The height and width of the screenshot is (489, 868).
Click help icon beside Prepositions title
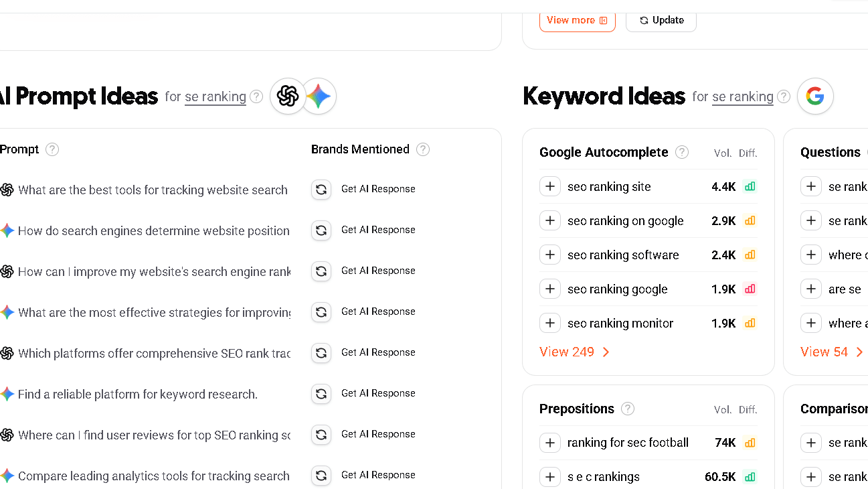pyautogui.click(x=628, y=409)
